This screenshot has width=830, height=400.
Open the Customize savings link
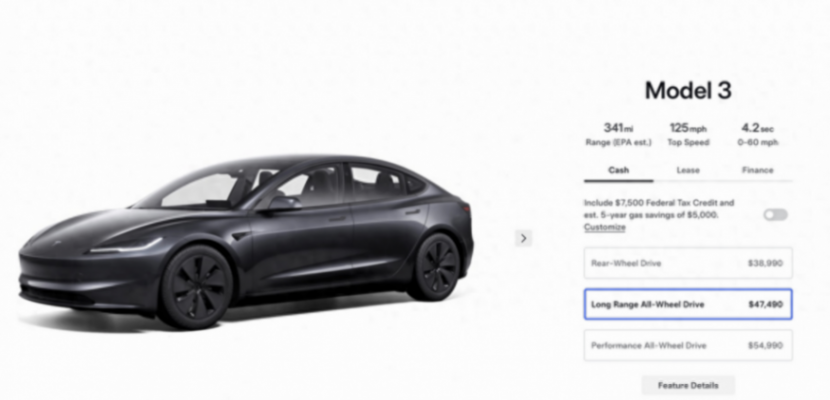tap(605, 228)
